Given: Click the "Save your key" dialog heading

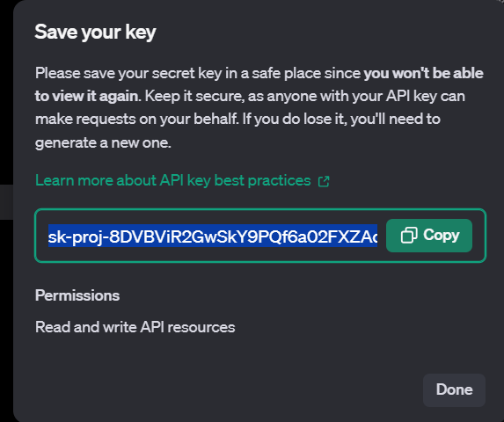Looking at the screenshot, I should (x=95, y=33).
